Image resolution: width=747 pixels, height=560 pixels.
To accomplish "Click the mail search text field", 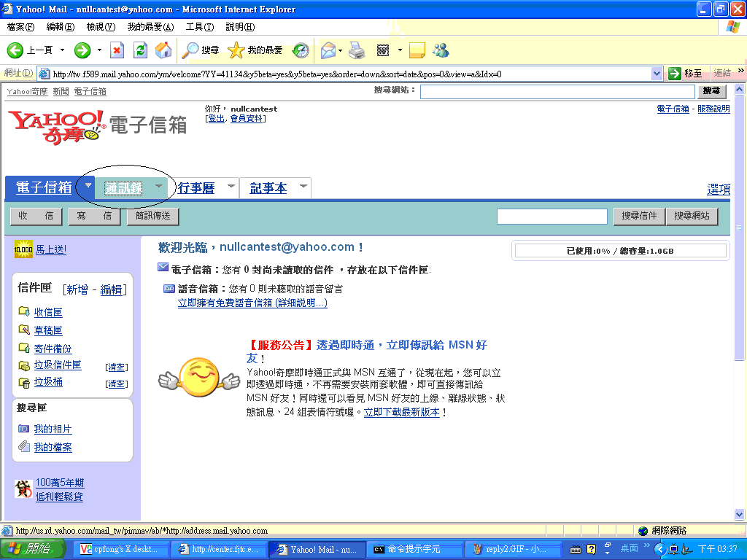I will [551, 217].
